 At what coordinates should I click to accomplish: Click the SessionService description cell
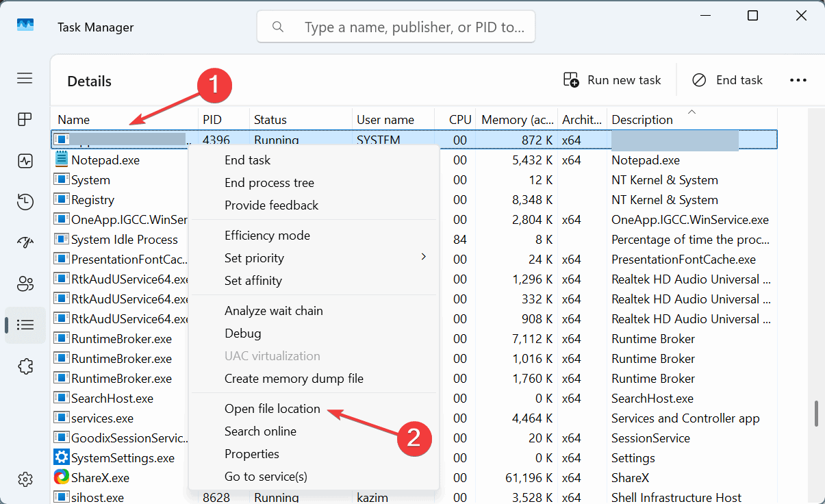click(x=650, y=438)
